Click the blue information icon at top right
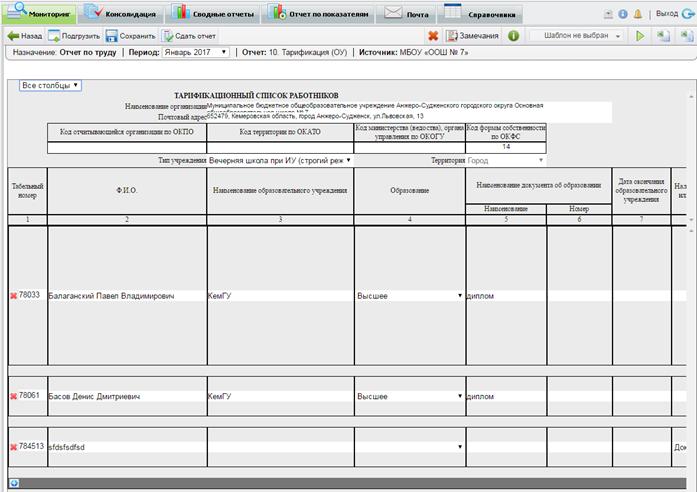This screenshot has height=492, width=697. point(623,14)
